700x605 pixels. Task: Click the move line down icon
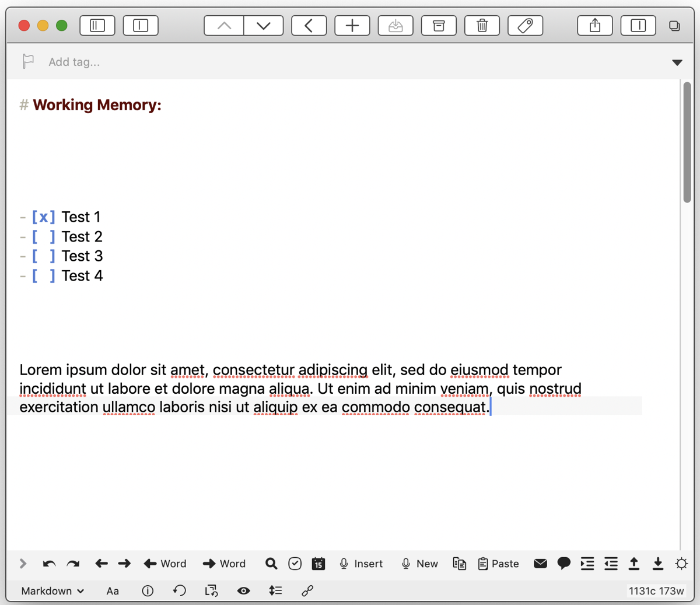coord(658,564)
